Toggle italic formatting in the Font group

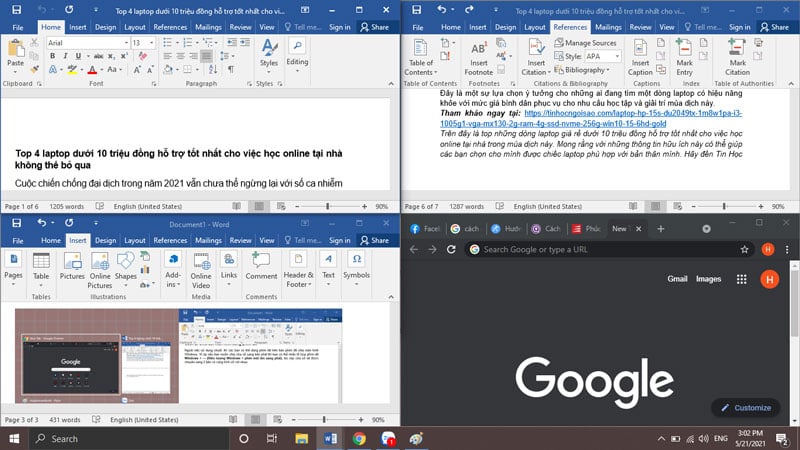click(66, 57)
